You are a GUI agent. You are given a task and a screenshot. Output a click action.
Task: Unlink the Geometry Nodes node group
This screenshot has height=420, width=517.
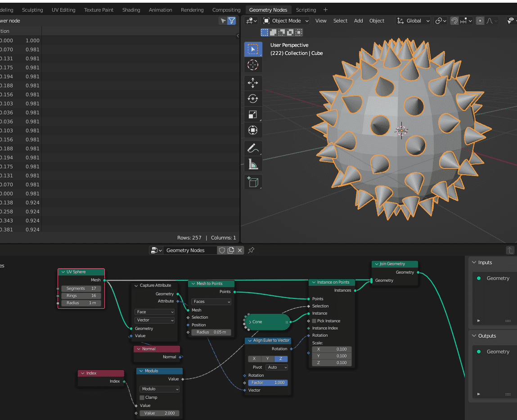tap(240, 250)
